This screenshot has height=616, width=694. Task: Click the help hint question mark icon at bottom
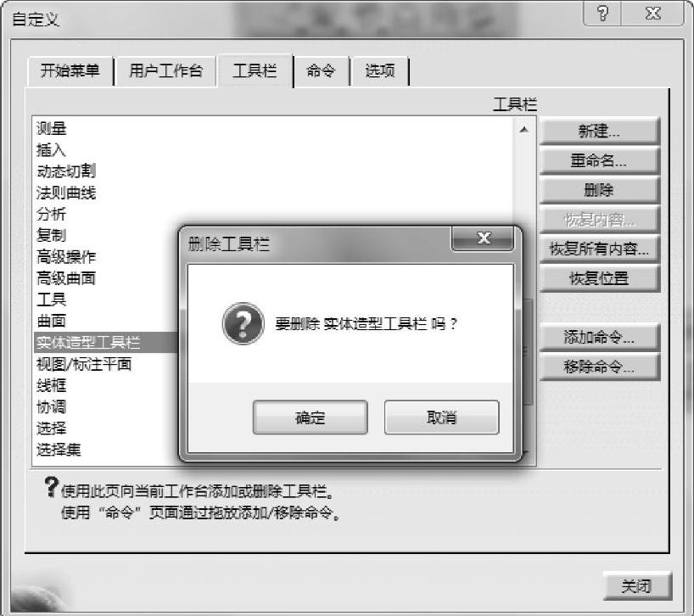(x=52, y=487)
